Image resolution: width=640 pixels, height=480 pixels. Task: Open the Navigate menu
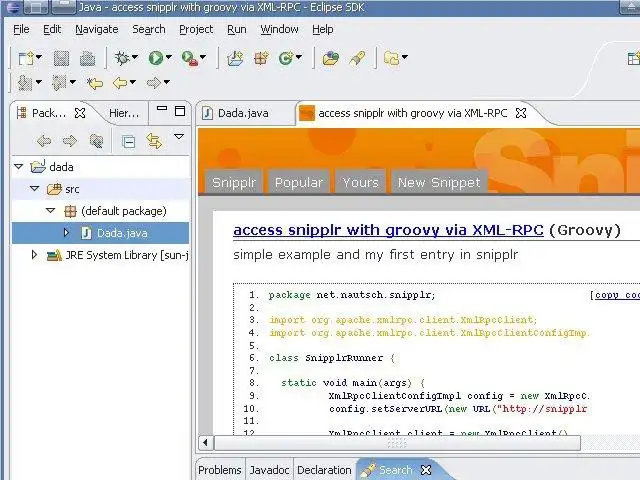coord(97,29)
